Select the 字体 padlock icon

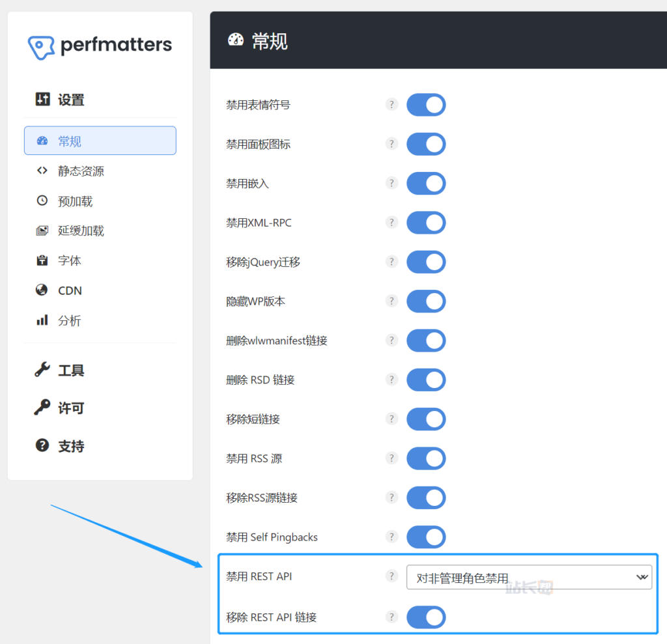coord(42,260)
